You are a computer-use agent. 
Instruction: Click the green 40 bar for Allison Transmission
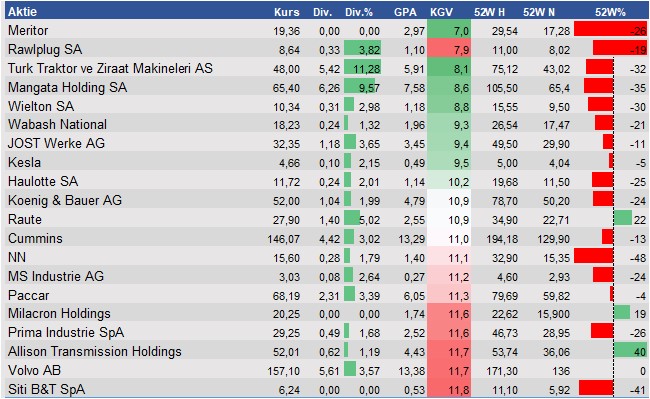tap(630, 351)
